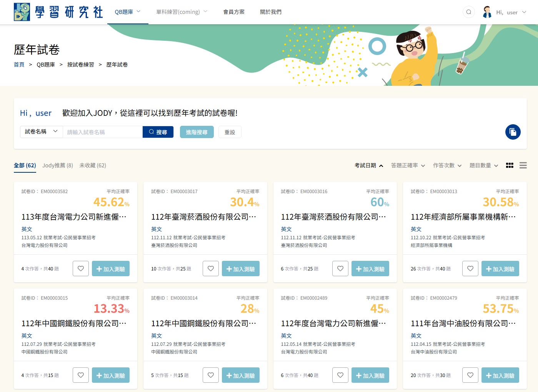Screen dimensions: 538x392
Task: Toggle heart favorite for exam EM00003016
Action: point(340,269)
